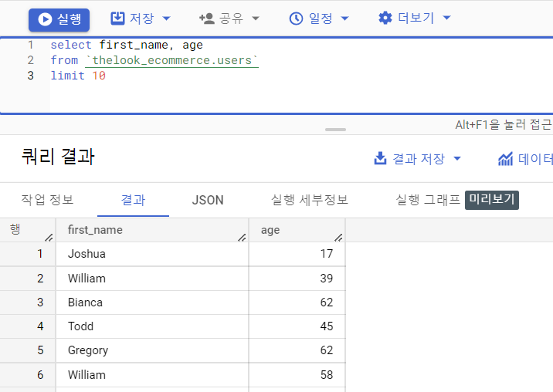
Task: Click the William cell in row 2
Action: [152, 279]
